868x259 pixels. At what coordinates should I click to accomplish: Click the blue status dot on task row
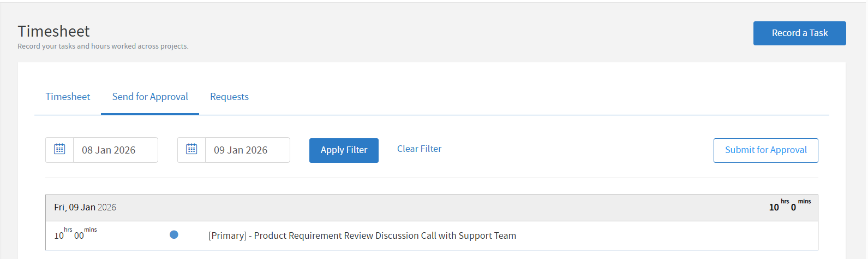[174, 235]
